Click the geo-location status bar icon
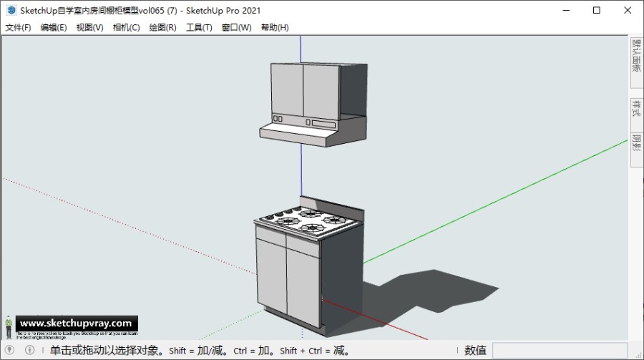 [9, 350]
